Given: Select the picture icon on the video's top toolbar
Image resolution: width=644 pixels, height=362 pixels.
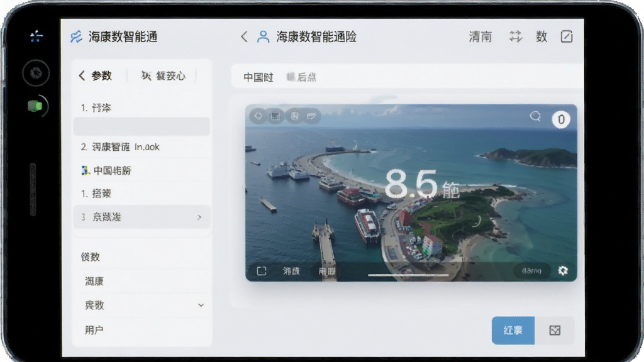Looking at the screenshot, I should click(x=275, y=116).
